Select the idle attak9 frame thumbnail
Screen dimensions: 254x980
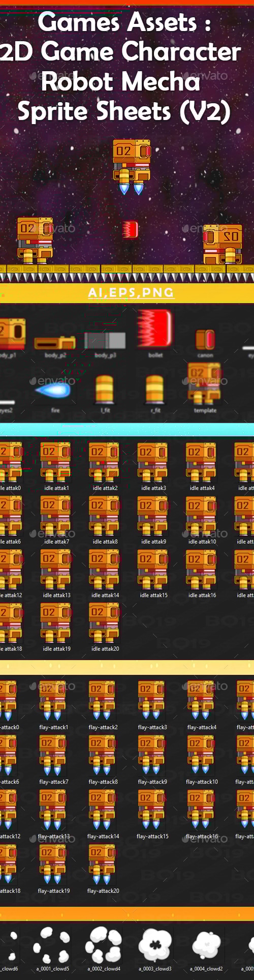(153, 516)
